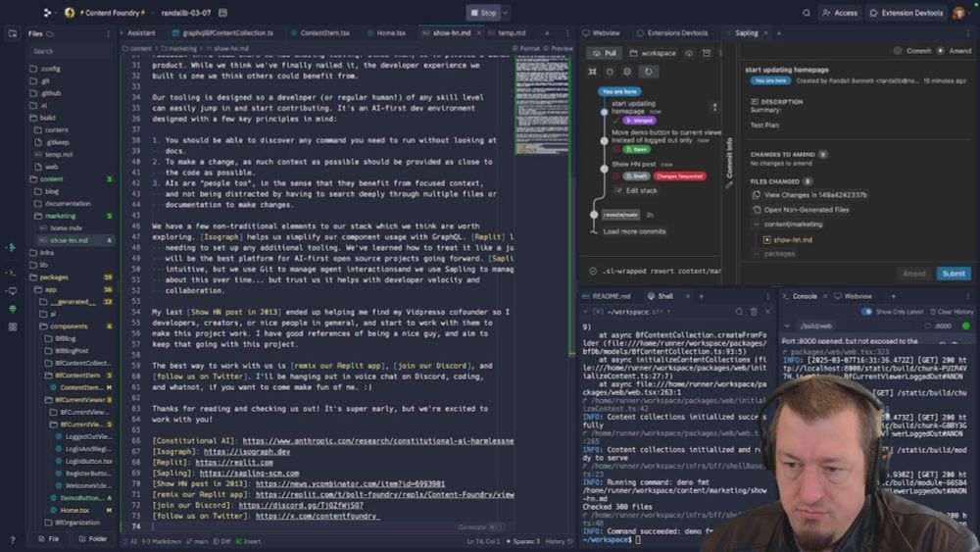Click Load more commits

pyautogui.click(x=634, y=231)
